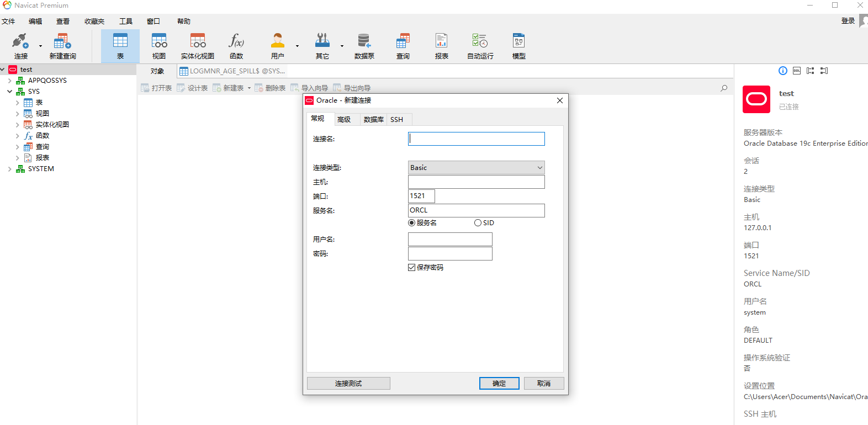Image resolution: width=868 pixels, height=425 pixels.
Task: Click the 端口 field showing 1521
Action: coord(421,196)
